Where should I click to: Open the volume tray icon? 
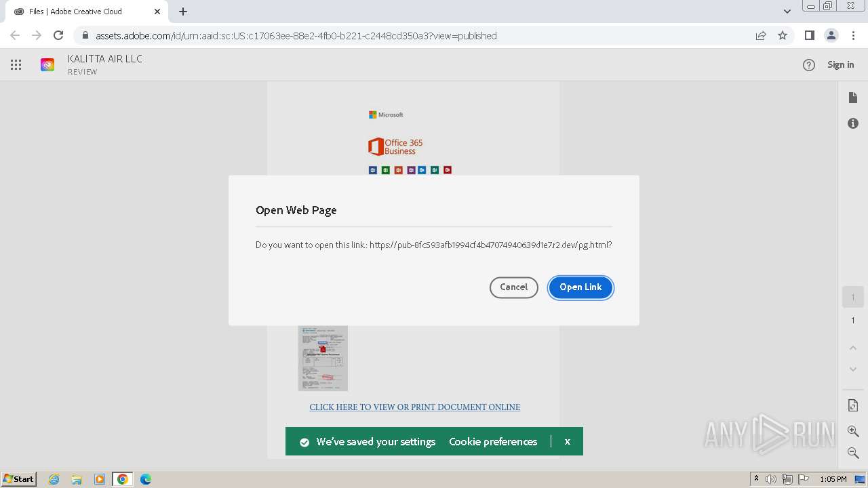(x=771, y=479)
